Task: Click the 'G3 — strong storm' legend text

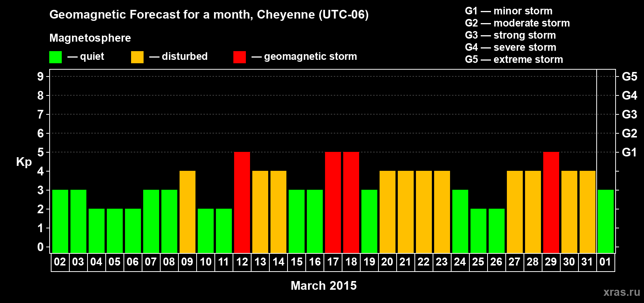Action: click(x=511, y=35)
